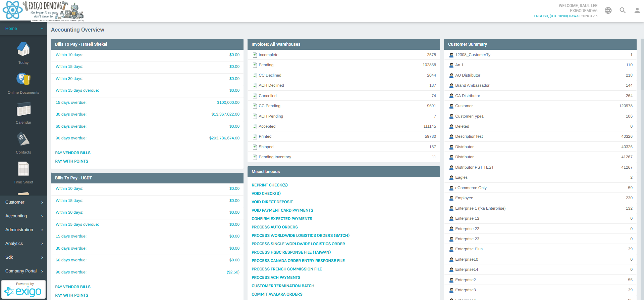Open Process HSBC Response File (Taiwan)
The image size is (644, 300).
(x=291, y=252)
